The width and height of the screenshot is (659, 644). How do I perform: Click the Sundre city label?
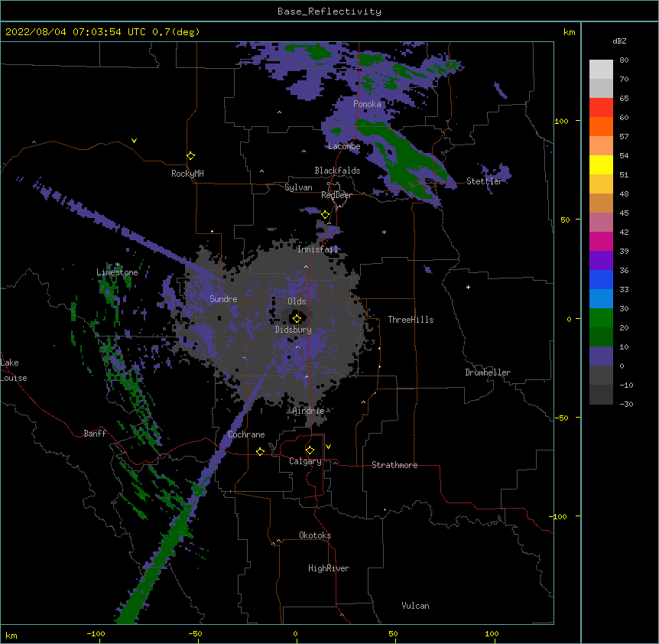pyautogui.click(x=223, y=299)
